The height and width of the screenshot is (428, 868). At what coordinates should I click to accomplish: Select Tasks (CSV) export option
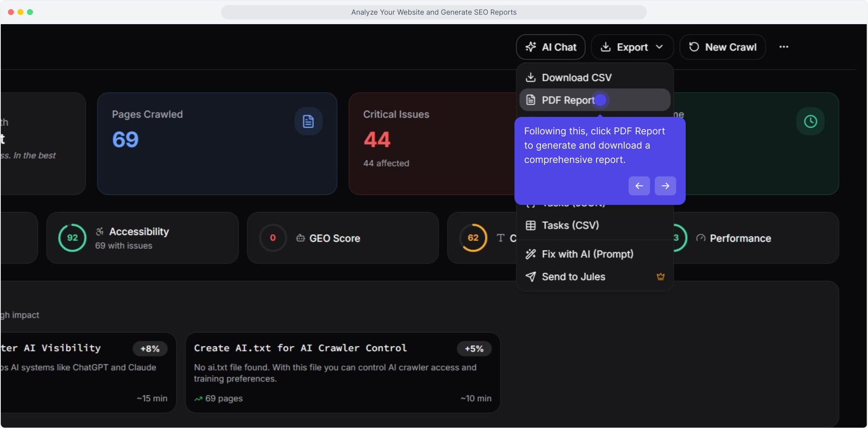(x=570, y=225)
